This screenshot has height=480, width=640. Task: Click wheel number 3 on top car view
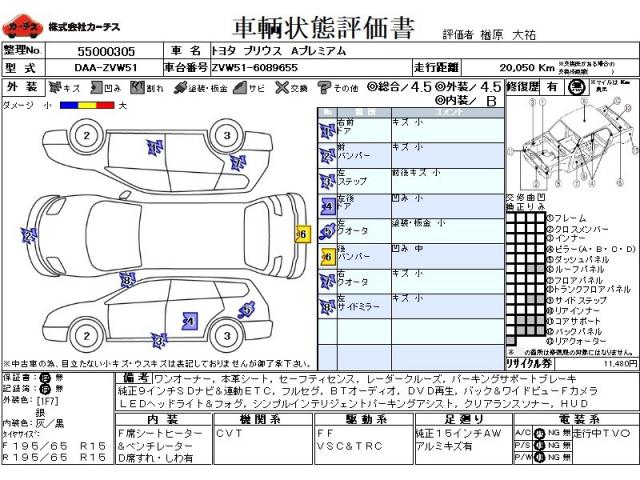(x=227, y=136)
